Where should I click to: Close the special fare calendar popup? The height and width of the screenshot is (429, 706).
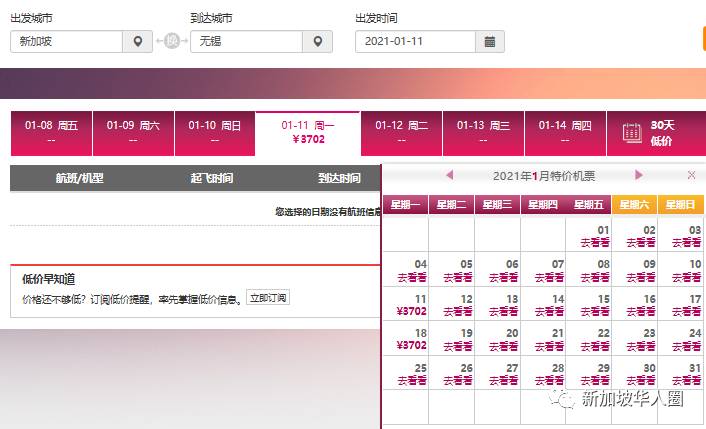pos(692,175)
